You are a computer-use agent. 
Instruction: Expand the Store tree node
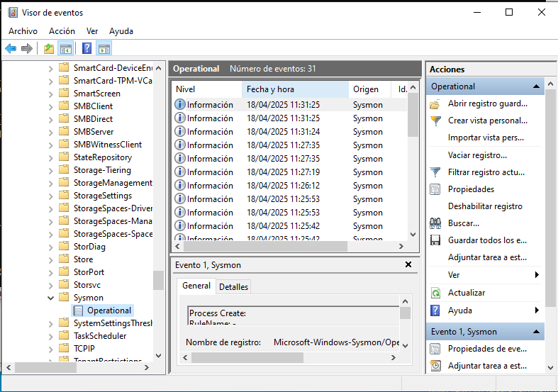point(51,259)
